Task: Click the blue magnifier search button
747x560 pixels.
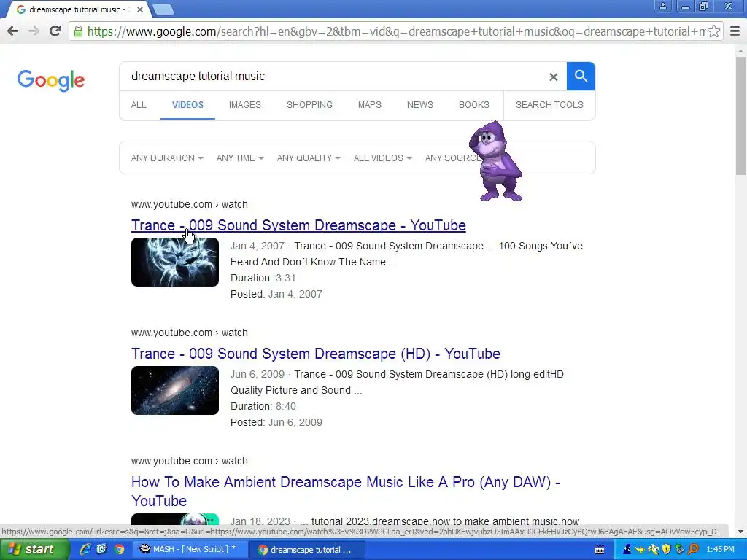Action: [x=581, y=76]
